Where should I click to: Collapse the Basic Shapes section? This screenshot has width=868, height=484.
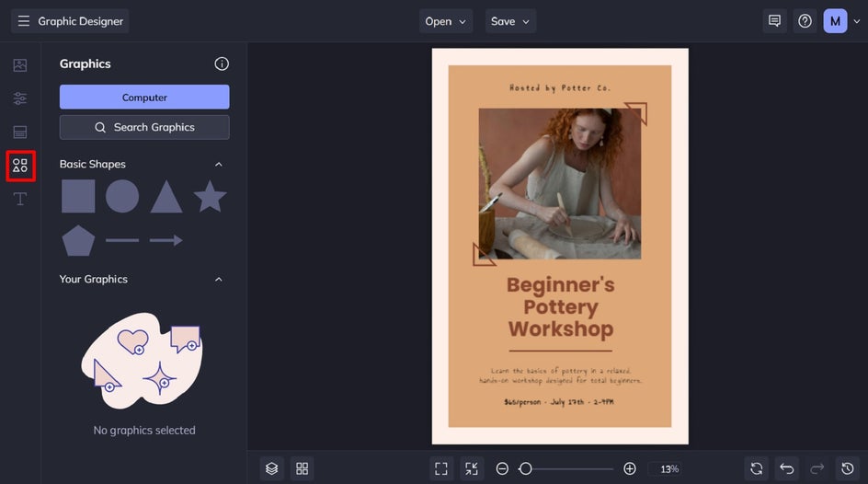219,164
